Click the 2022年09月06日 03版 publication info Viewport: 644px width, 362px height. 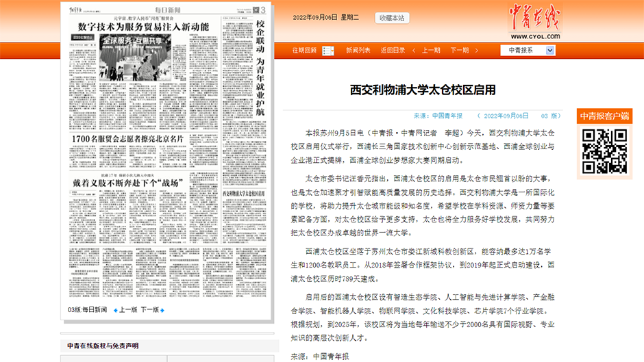click(519, 116)
